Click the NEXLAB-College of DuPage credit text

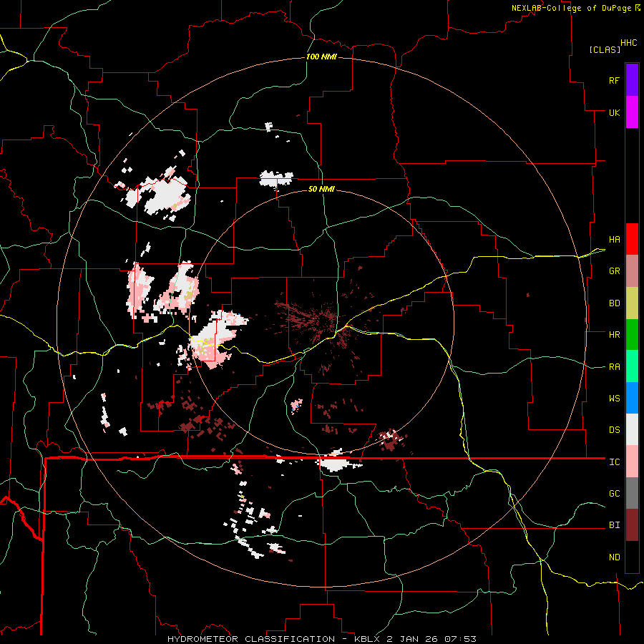pyautogui.click(x=572, y=8)
